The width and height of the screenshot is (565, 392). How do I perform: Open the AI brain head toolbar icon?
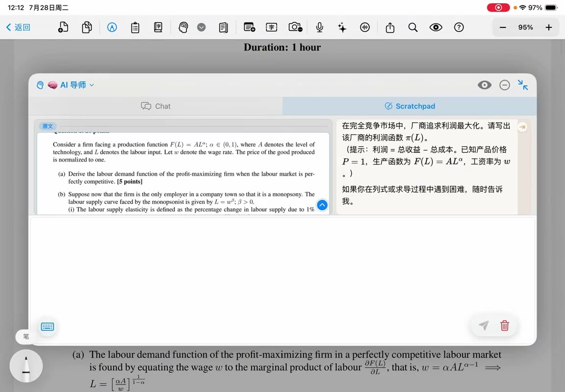tap(183, 27)
